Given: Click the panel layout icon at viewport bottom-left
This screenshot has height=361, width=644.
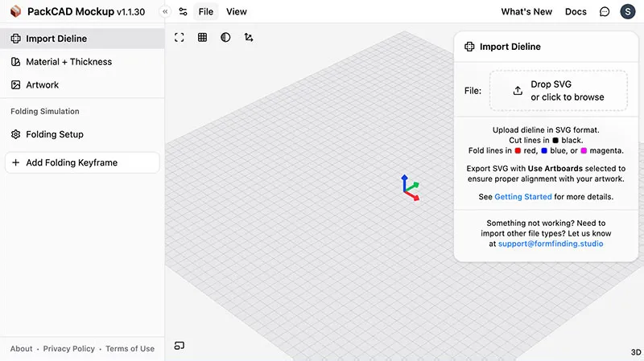Looking at the screenshot, I should tap(179, 346).
